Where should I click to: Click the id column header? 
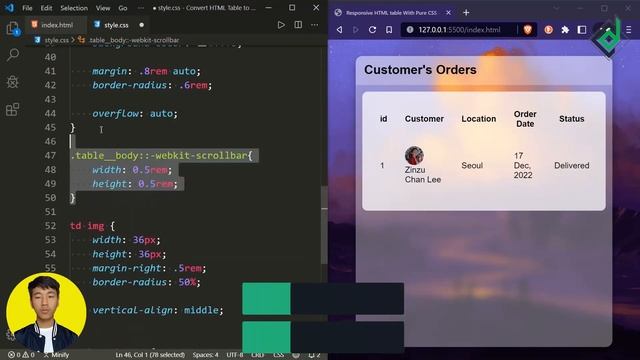click(x=383, y=119)
